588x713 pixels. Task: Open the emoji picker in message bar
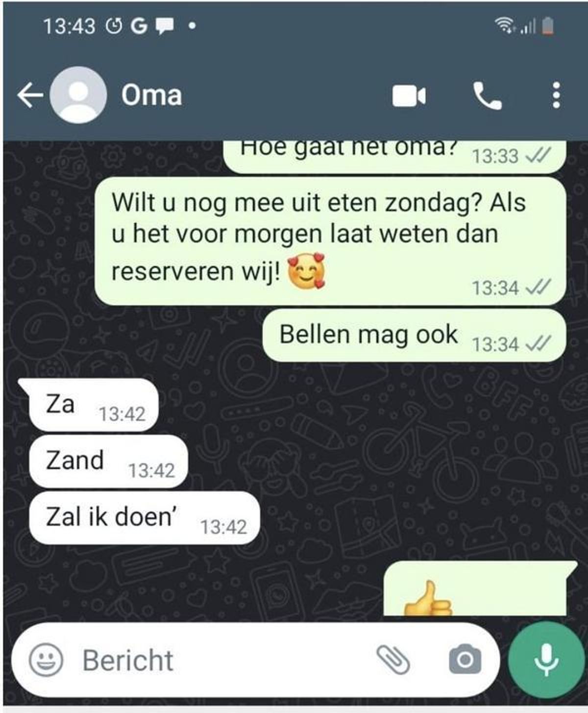[46, 660]
